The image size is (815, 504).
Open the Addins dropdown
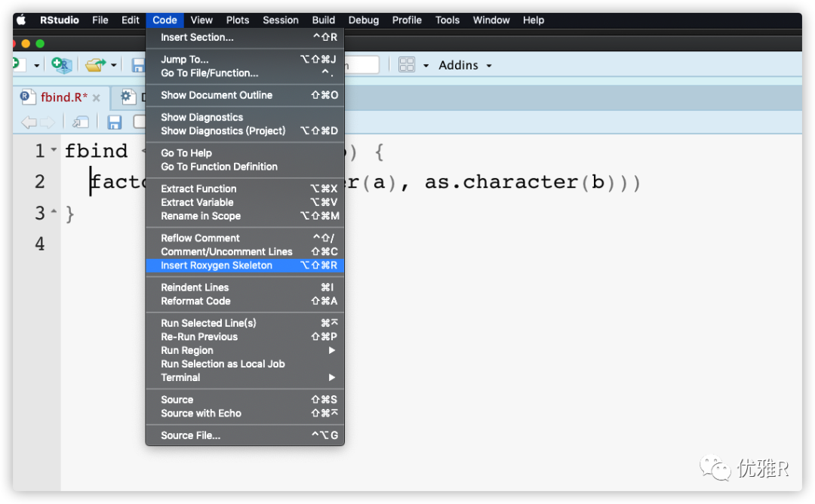465,65
